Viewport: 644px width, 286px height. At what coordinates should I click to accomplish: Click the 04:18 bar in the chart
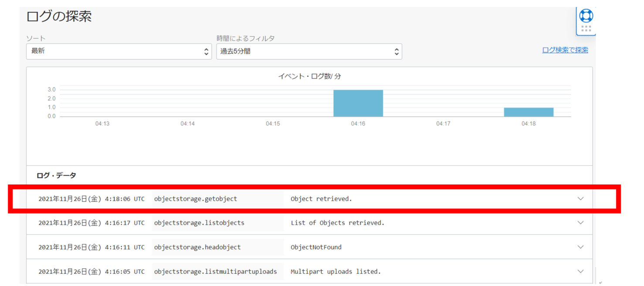tap(528, 112)
